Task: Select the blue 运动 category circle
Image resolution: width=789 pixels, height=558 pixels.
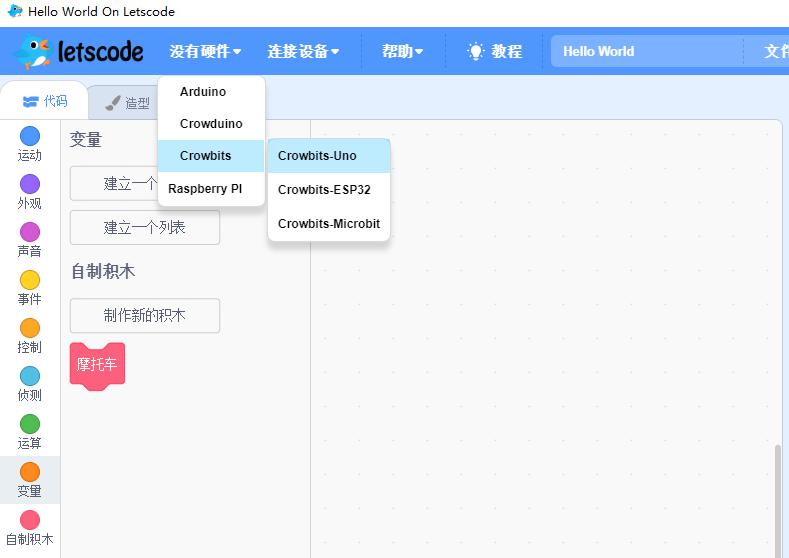Action: point(30,136)
